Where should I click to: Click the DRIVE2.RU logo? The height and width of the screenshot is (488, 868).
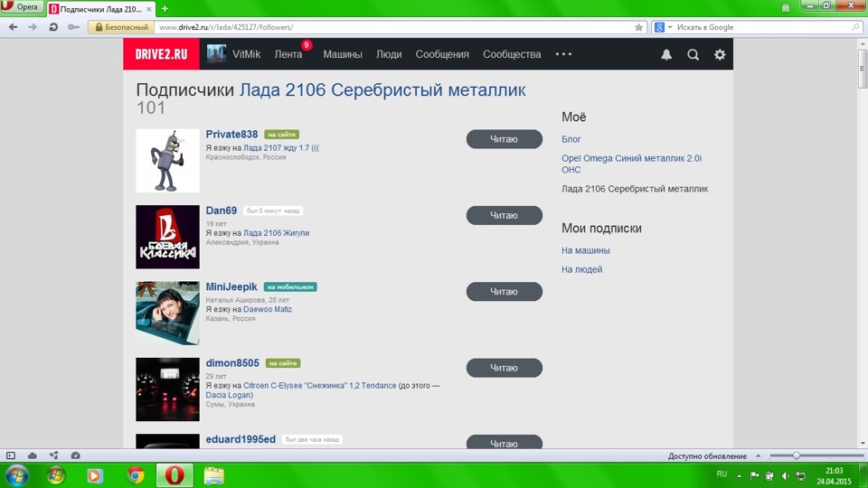(161, 54)
